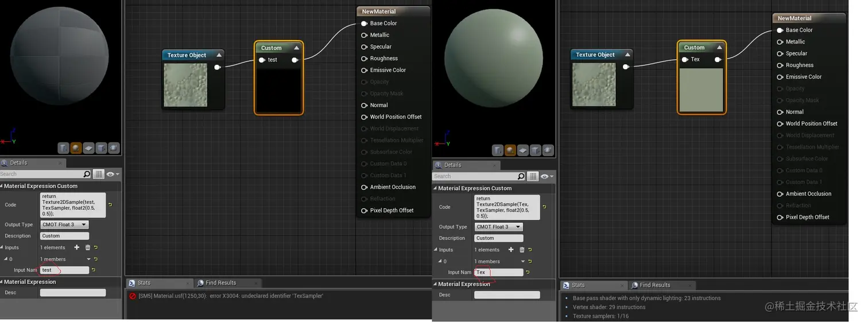Select custom (teapot) preview mesh in right viewport

click(x=548, y=150)
